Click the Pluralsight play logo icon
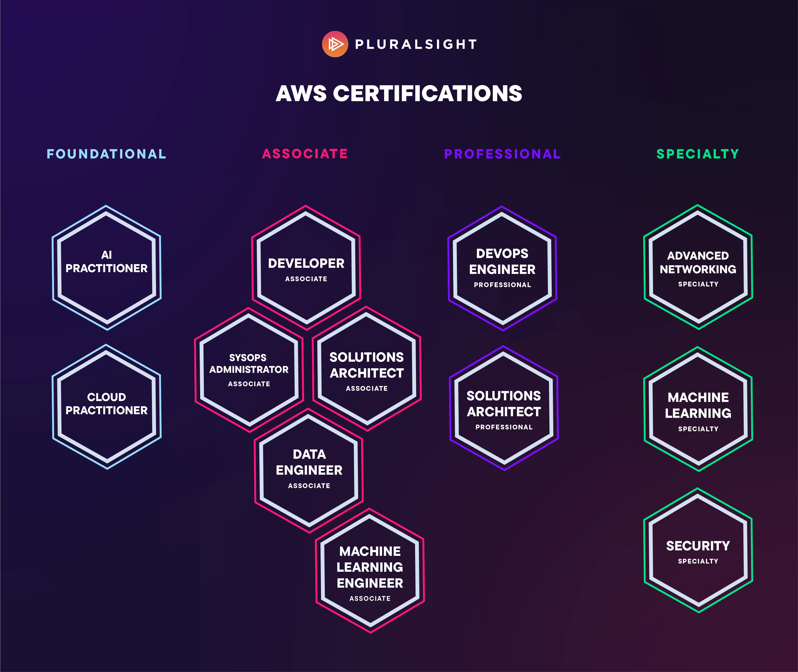 pyautogui.click(x=335, y=44)
